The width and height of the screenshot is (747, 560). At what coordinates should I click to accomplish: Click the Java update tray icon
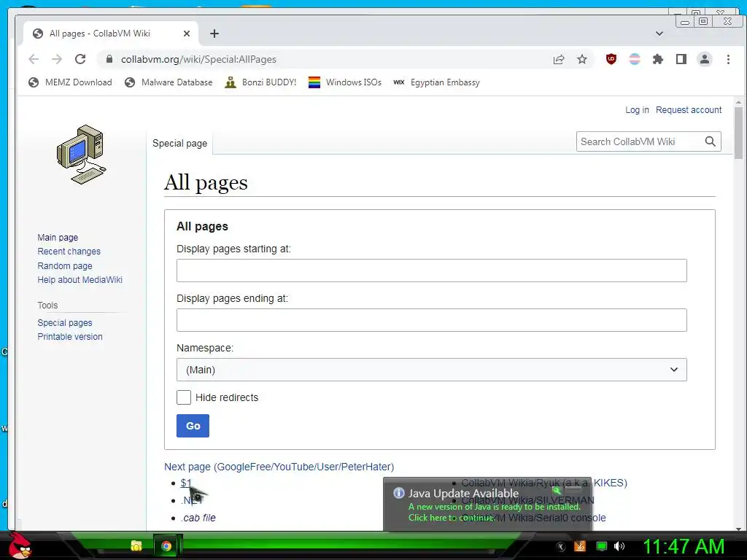click(580, 546)
